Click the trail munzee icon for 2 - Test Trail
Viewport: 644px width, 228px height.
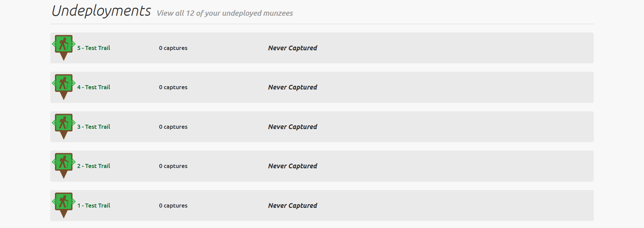[x=64, y=164]
